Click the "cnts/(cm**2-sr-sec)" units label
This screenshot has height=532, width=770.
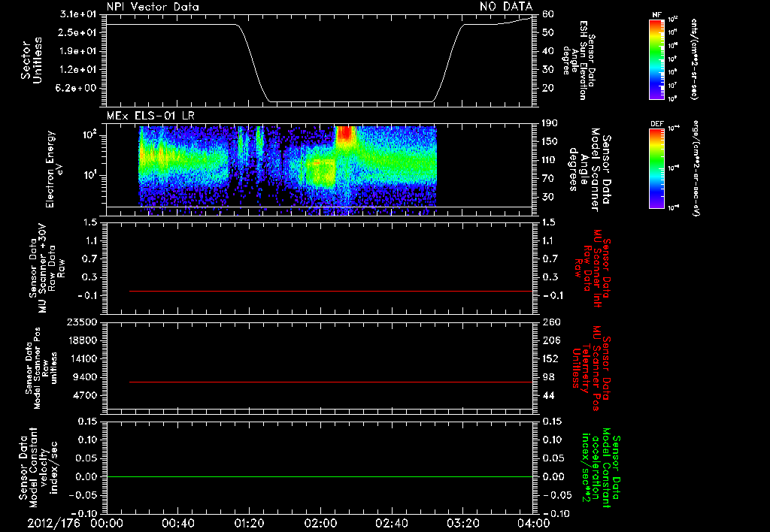tap(694, 59)
